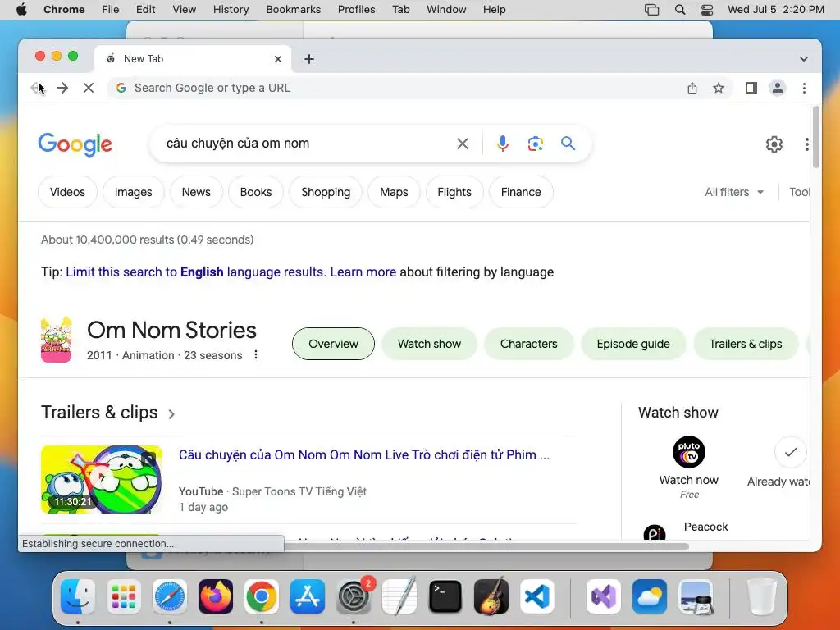
Task: Click into the Google search box
Action: (305, 144)
